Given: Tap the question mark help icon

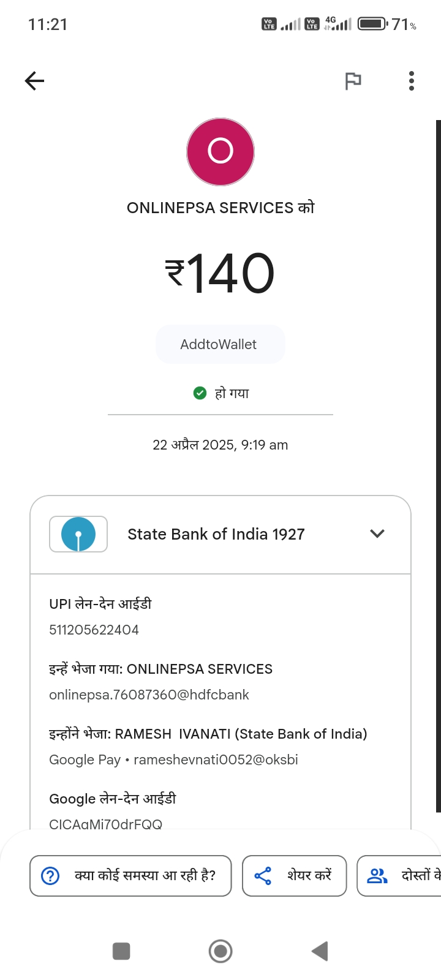Looking at the screenshot, I should 50,876.
